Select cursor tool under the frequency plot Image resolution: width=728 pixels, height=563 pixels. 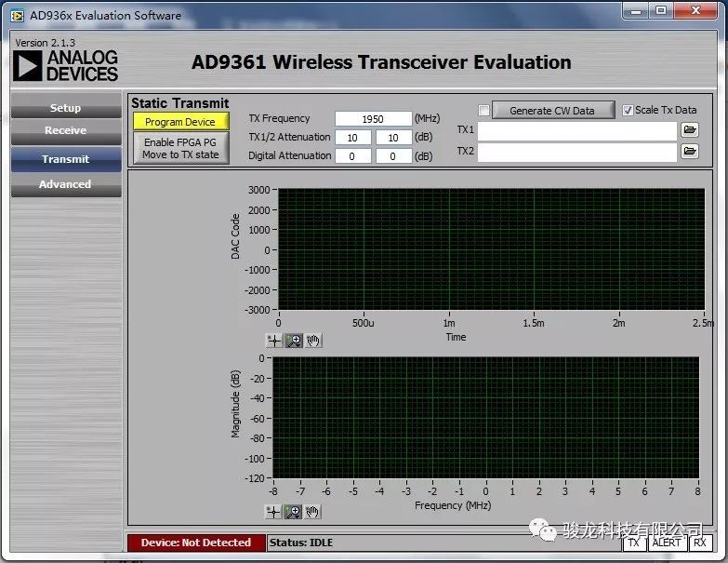(x=273, y=511)
